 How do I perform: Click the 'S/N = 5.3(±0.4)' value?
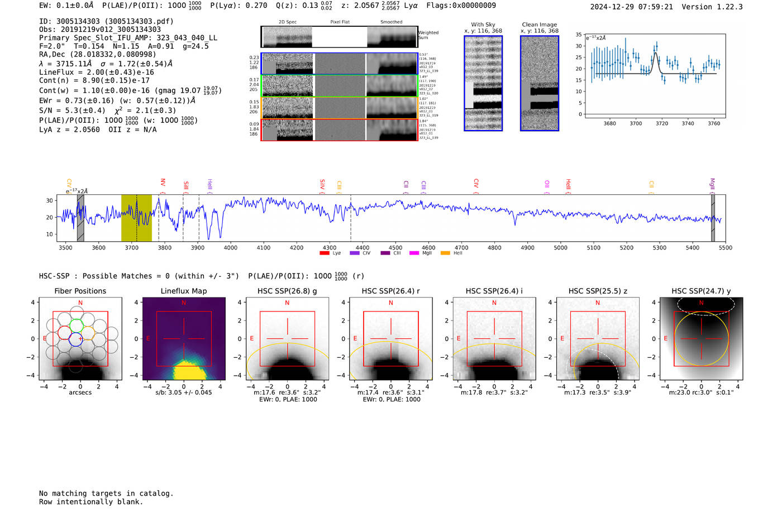tap(72, 111)
